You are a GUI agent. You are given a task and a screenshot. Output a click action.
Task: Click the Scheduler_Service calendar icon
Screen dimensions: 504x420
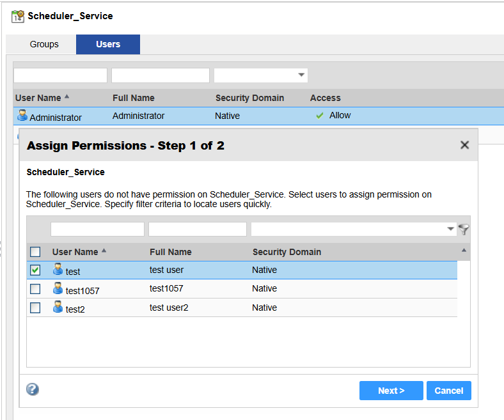[18, 17]
